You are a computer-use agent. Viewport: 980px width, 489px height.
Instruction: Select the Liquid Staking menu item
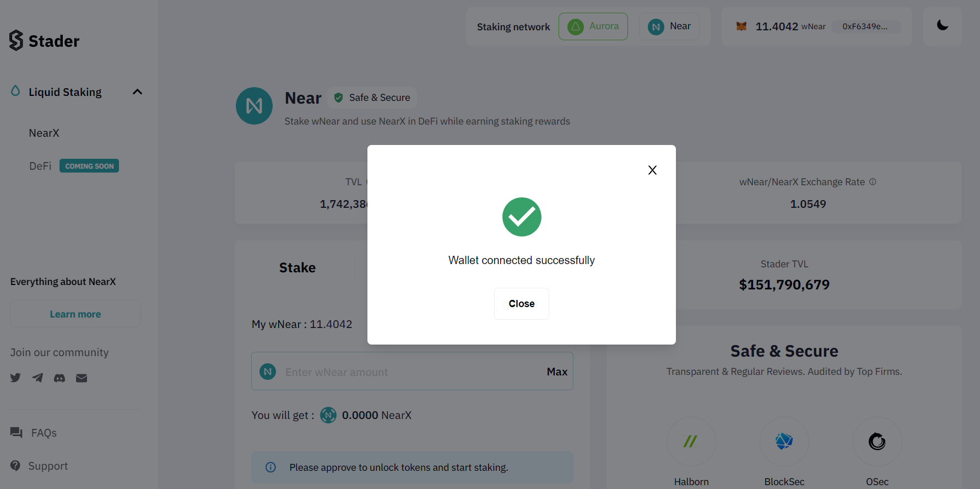[65, 92]
